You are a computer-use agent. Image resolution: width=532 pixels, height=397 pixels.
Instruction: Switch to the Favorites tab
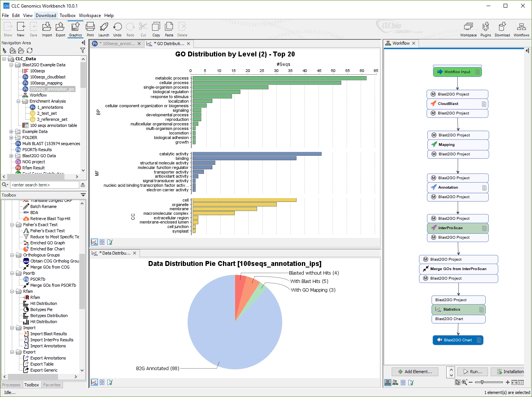(x=52, y=385)
